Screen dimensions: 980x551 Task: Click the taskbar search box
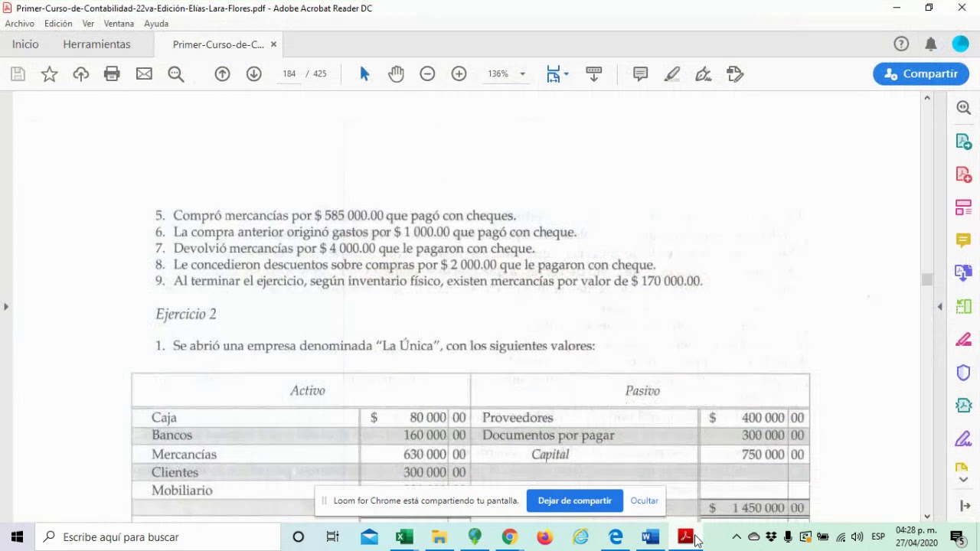(x=158, y=537)
